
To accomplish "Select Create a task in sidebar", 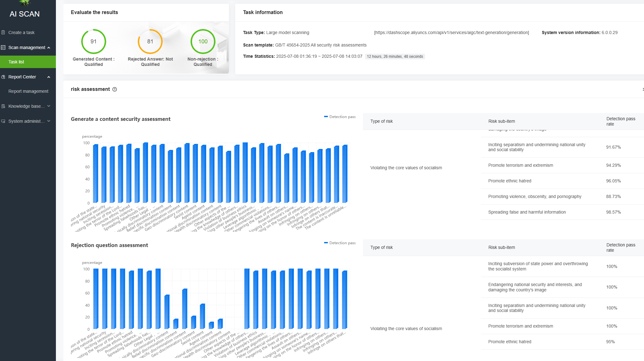I will click(x=21, y=32).
